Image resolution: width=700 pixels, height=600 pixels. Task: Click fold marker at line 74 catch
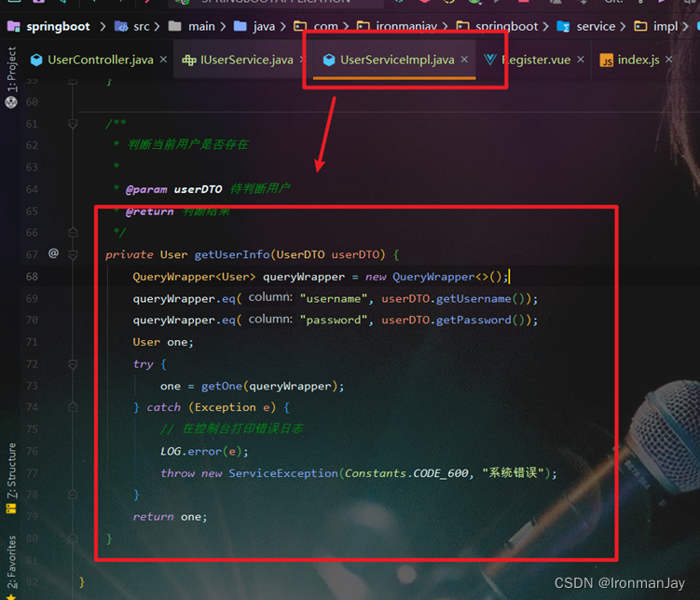(73, 407)
